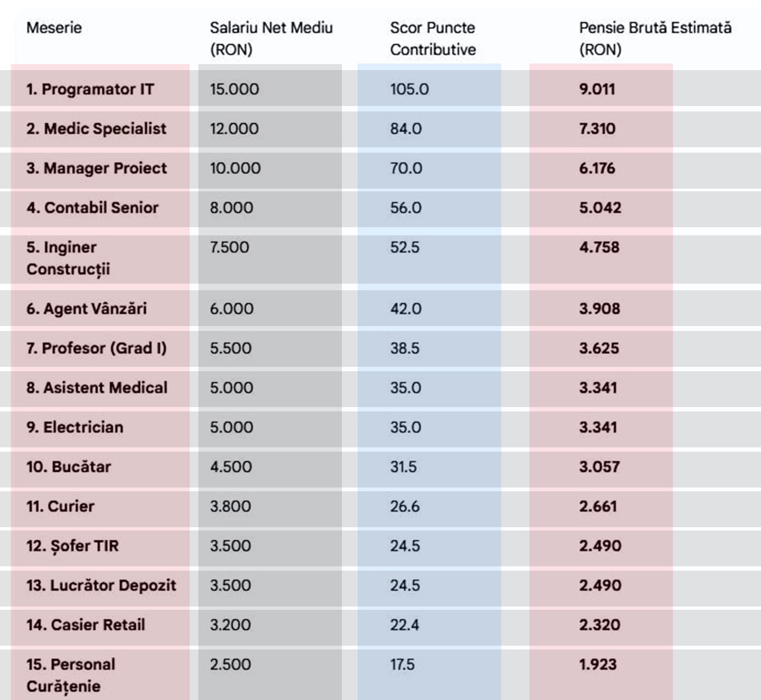
Task: Click the Bucătar profession cell
Action: pos(68,467)
